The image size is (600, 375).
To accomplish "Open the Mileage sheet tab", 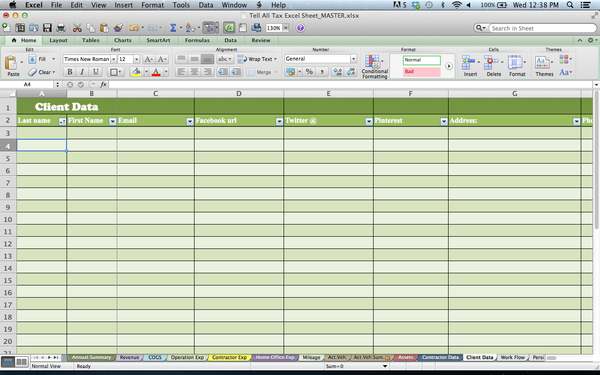I will click(311, 357).
